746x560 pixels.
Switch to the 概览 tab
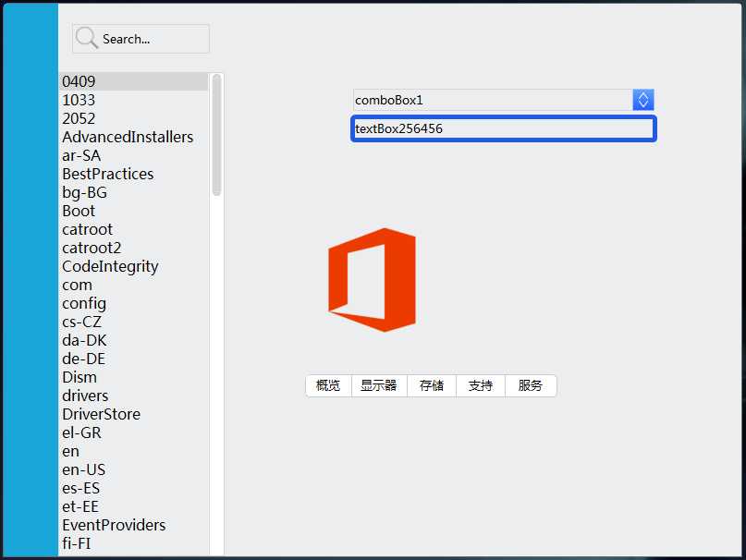tap(328, 385)
